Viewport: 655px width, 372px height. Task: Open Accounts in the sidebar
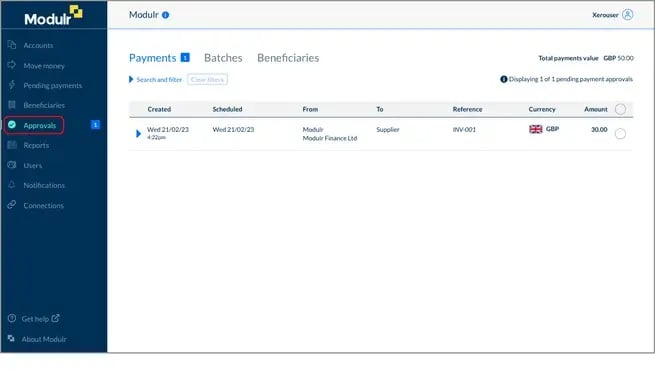point(38,46)
